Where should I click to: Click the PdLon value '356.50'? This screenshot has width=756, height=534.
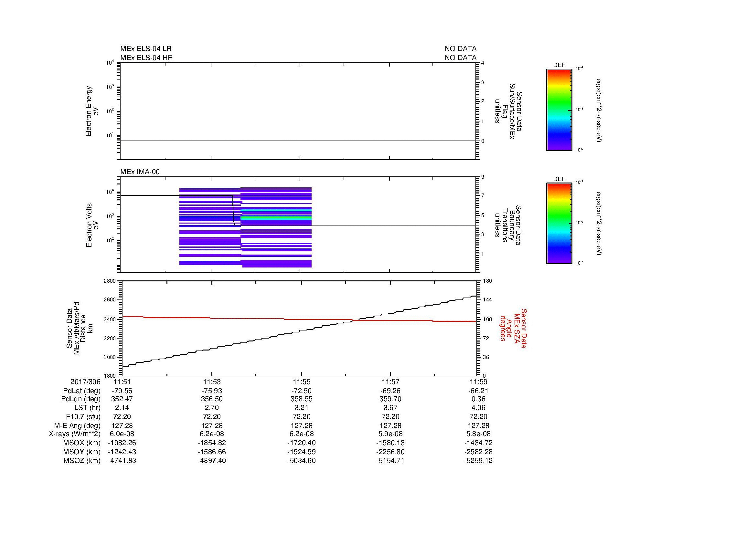click(x=212, y=399)
